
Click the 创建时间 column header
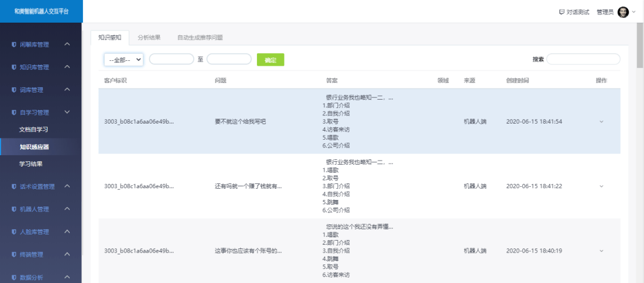pos(518,80)
